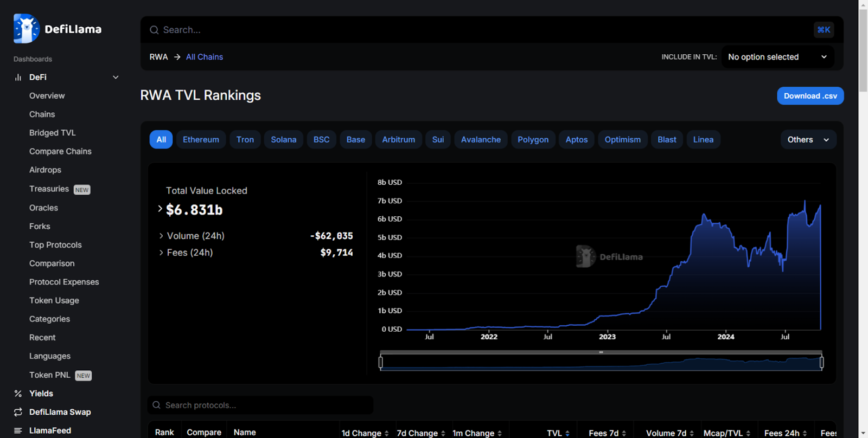
Task: Filter by Arbitrum chain
Action: coord(399,139)
